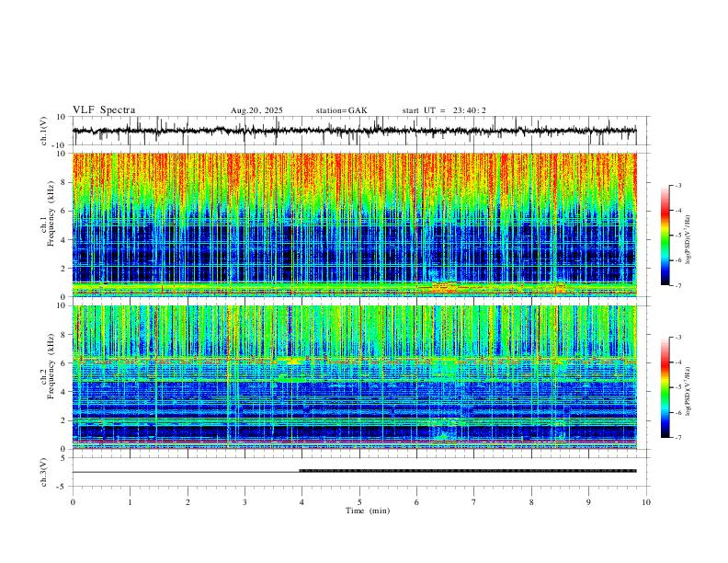Viewport: 728px width, 563px height.
Task: Click time axis tick label "6"
Action: coord(417,502)
